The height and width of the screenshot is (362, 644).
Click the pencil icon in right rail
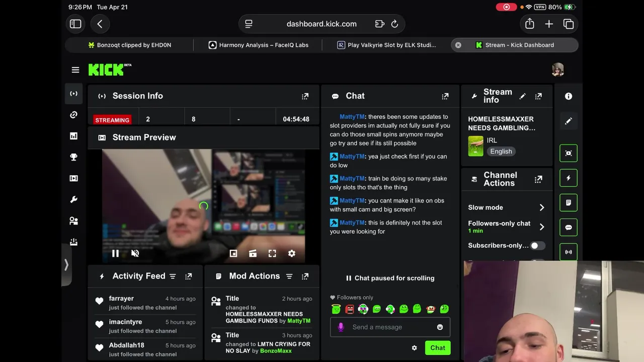pos(569,121)
